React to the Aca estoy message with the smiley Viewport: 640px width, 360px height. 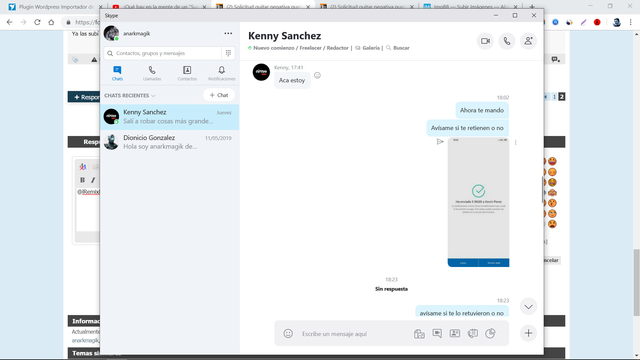pos(317,76)
